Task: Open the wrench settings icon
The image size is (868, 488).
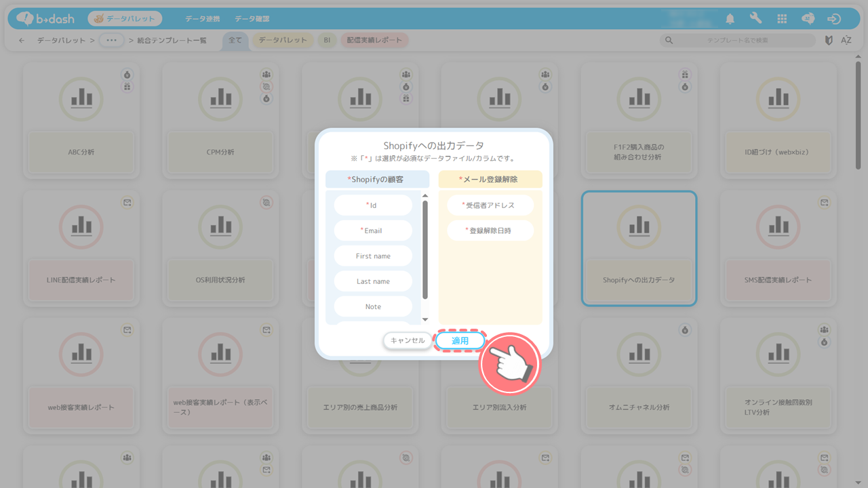Action: [x=756, y=19]
